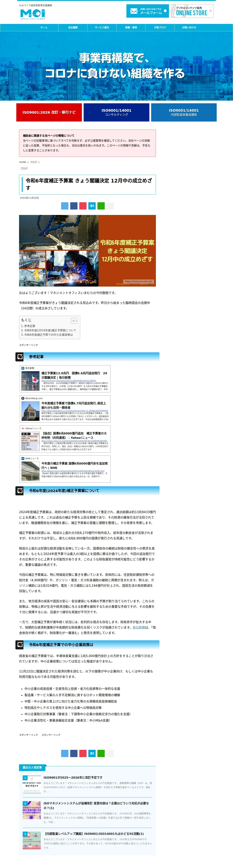233x868 pixels.
Task: Share via top green LINE button
Action: click(x=101, y=206)
